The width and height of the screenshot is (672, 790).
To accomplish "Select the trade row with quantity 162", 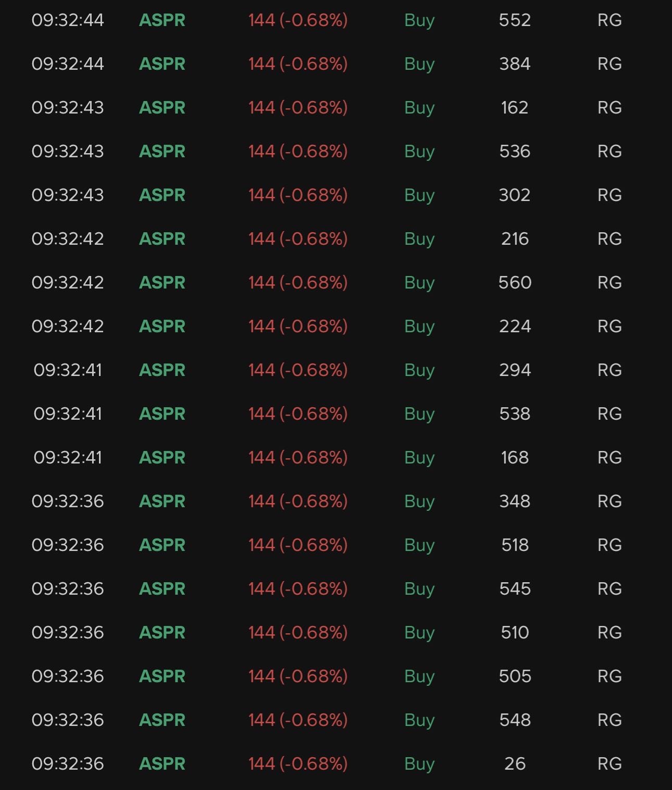I will point(335,108).
